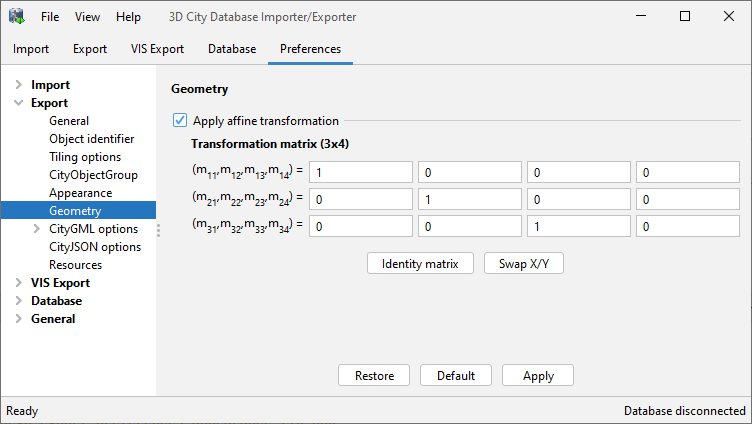752x424 pixels.
Task: Switch to the Export tab
Action: tap(90, 49)
